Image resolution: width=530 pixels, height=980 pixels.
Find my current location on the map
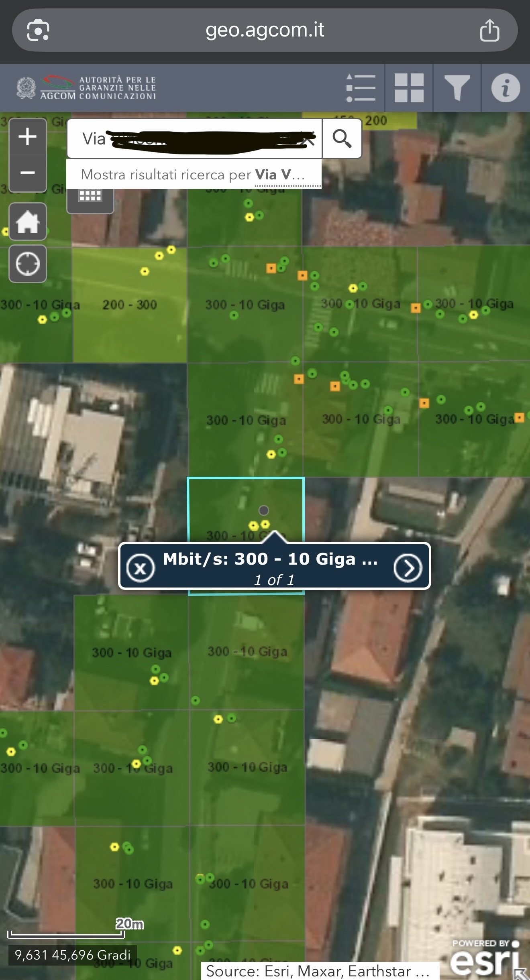[27, 264]
